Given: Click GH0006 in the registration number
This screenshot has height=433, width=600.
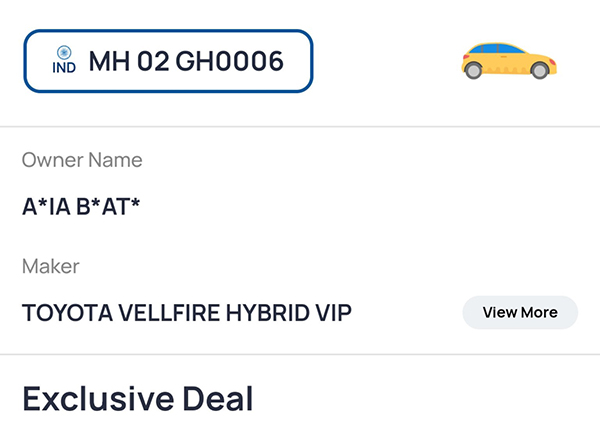Looking at the screenshot, I should point(229,61).
